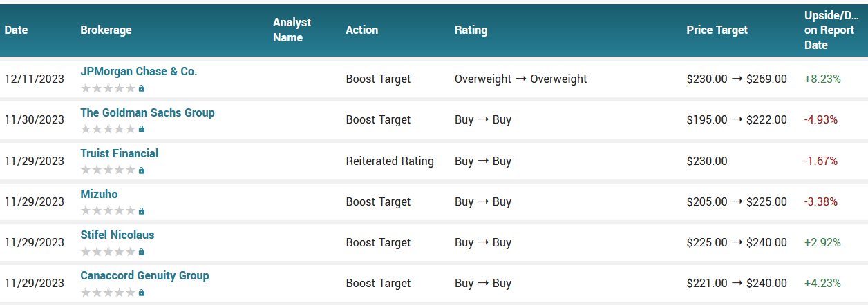
Task: Click star rating under JPMorgan Chase & Co.
Action: coord(108,88)
